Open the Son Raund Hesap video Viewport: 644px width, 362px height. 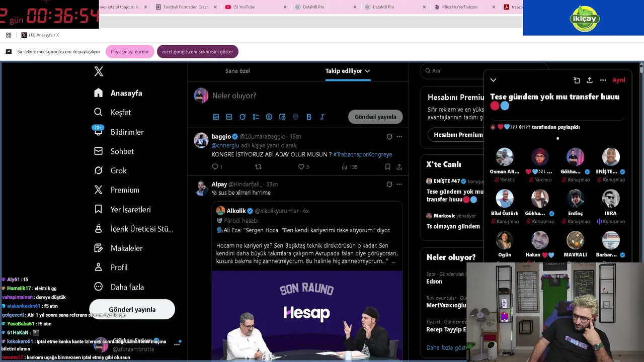[x=307, y=316]
